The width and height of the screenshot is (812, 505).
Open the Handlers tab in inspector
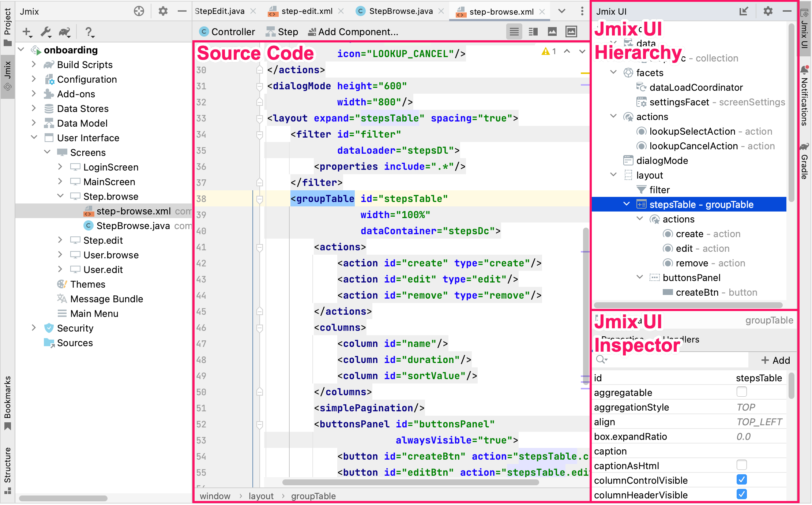681,340
